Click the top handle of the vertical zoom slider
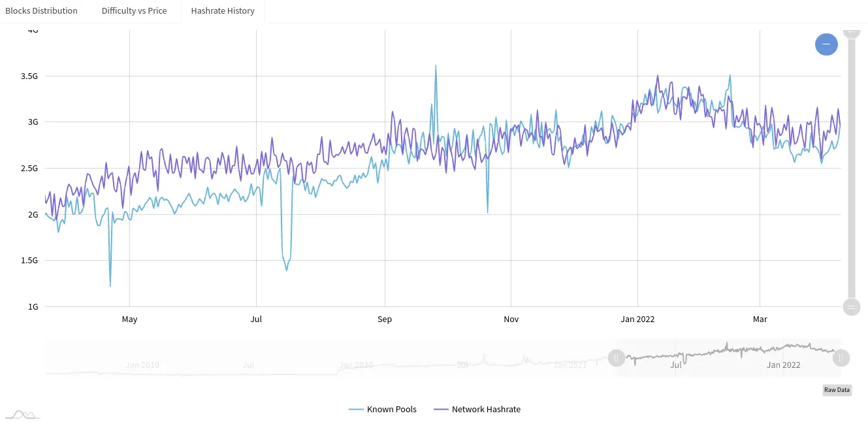Viewport: 868px width, 424px height. click(851, 31)
